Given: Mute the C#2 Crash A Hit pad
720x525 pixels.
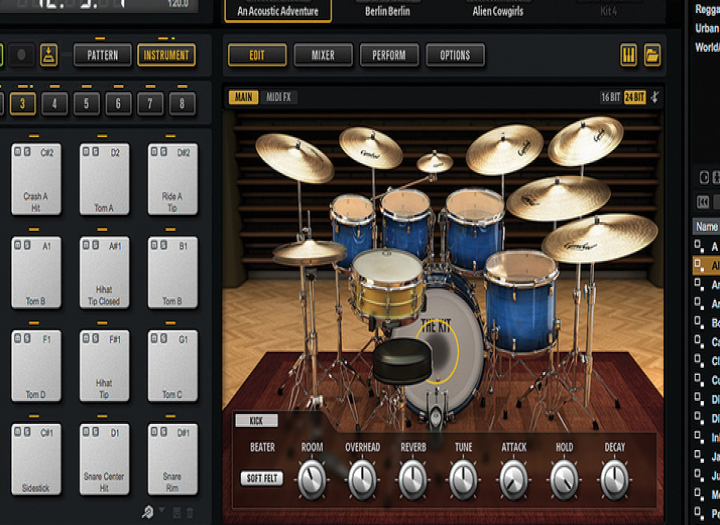Looking at the screenshot, I should tap(17, 152).
